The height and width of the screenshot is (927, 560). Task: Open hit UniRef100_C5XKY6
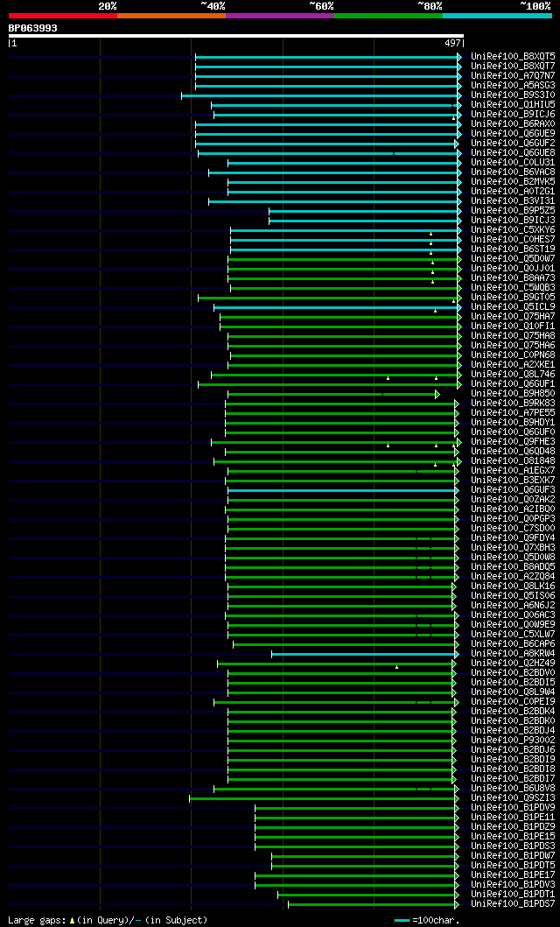pos(514,230)
